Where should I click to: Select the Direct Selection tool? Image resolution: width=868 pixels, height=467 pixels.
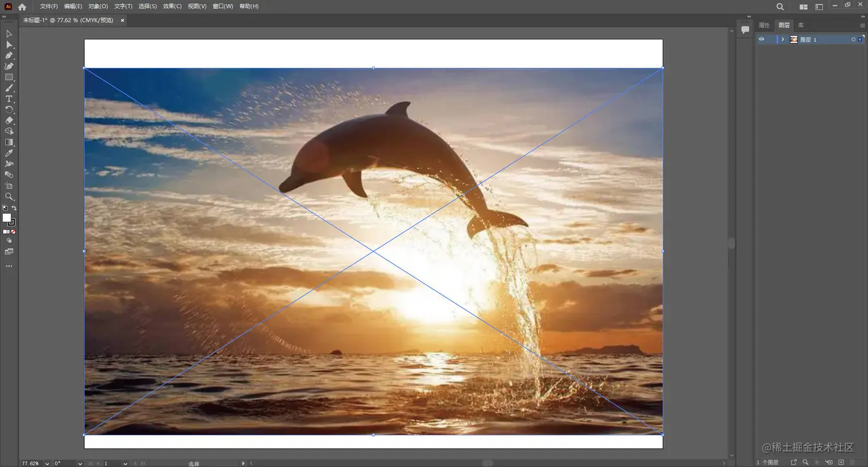point(9,45)
